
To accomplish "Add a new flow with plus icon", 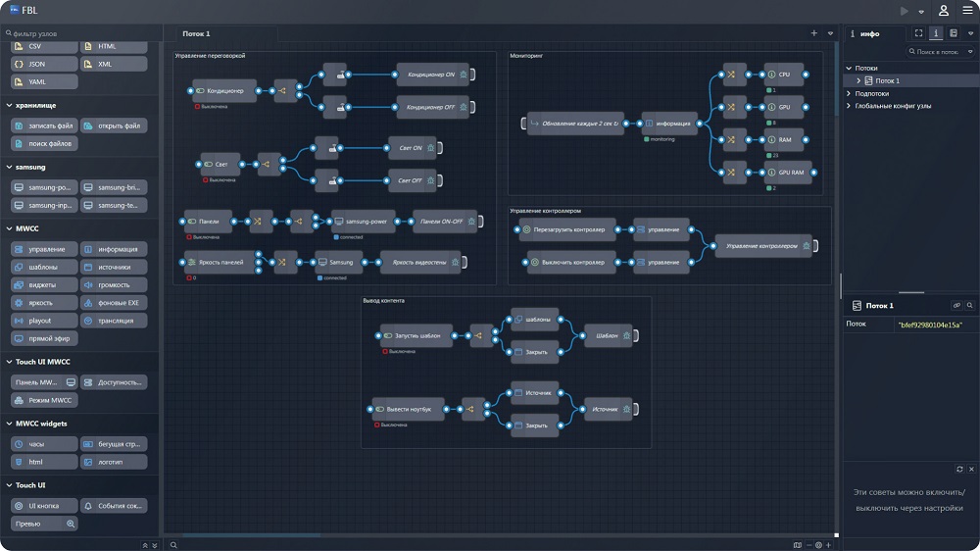I will [813, 33].
